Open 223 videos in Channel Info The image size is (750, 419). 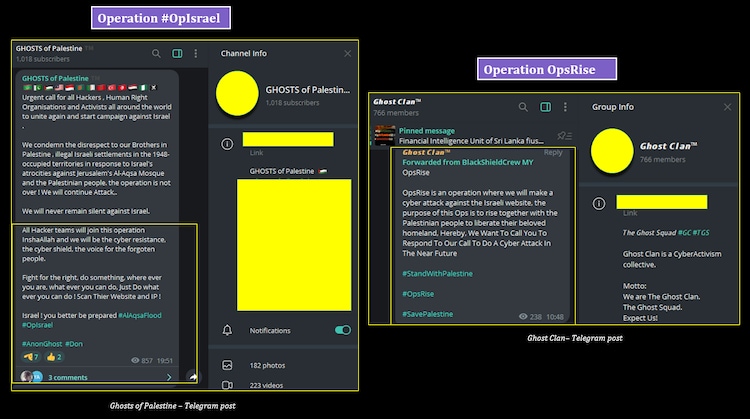[268, 385]
